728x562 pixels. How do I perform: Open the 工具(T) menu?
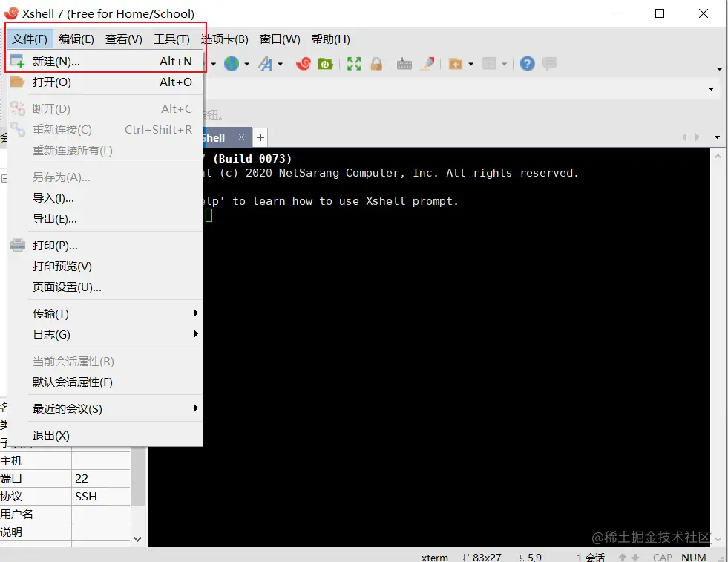click(171, 39)
